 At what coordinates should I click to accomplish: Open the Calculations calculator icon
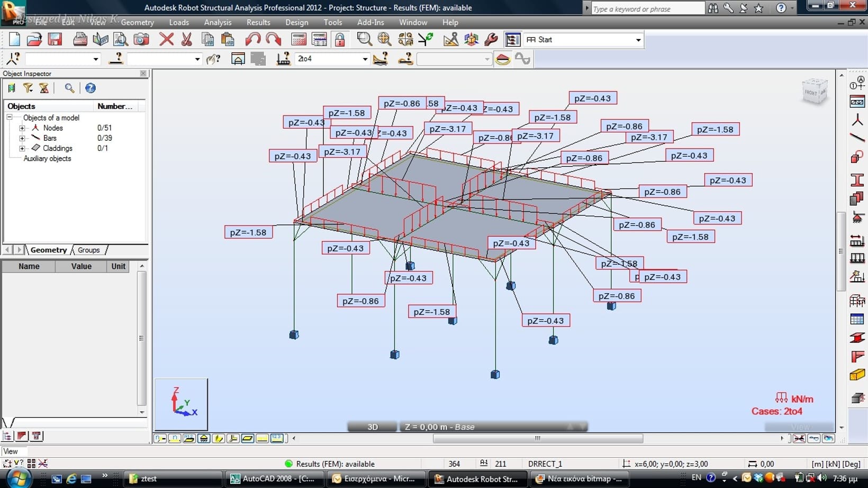pos(299,39)
